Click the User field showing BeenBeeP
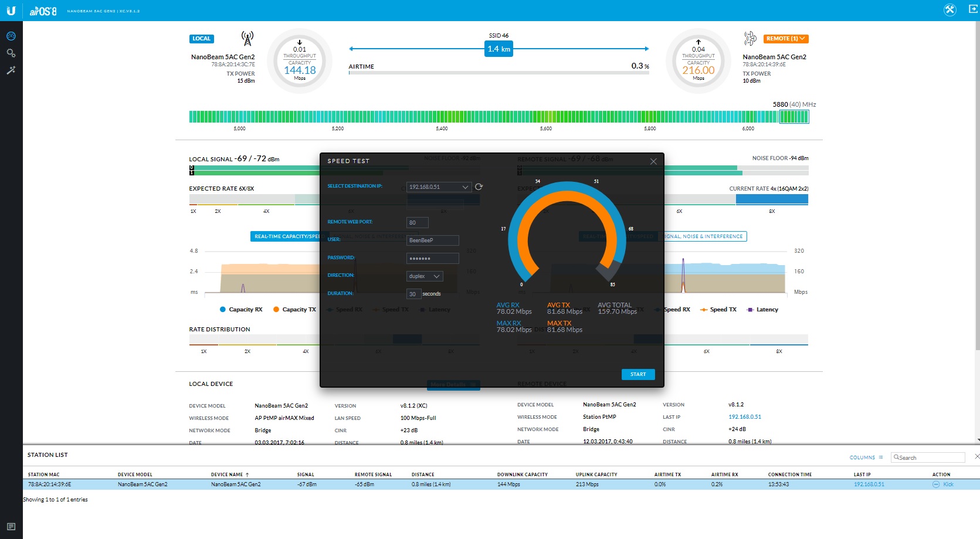980x539 pixels. tap(433, 240)
